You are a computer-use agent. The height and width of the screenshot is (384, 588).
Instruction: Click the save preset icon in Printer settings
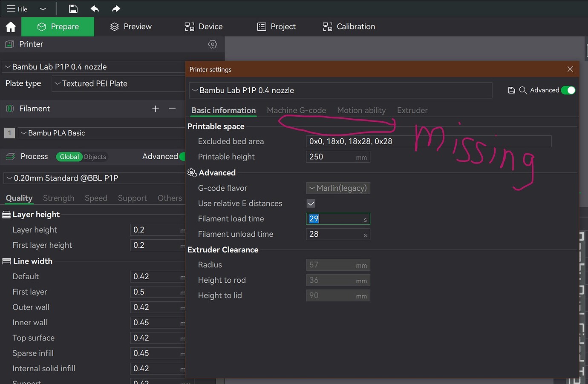511,90
